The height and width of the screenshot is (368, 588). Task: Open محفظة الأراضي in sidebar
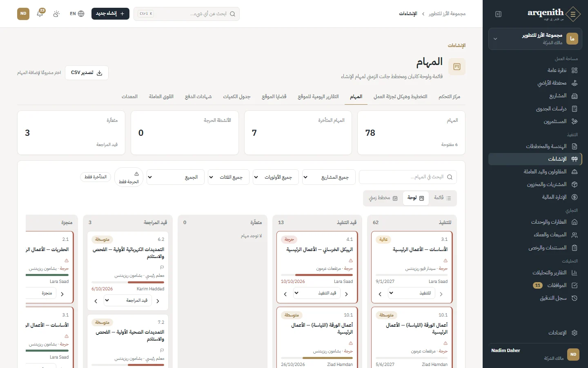click(x=535, y=83)
